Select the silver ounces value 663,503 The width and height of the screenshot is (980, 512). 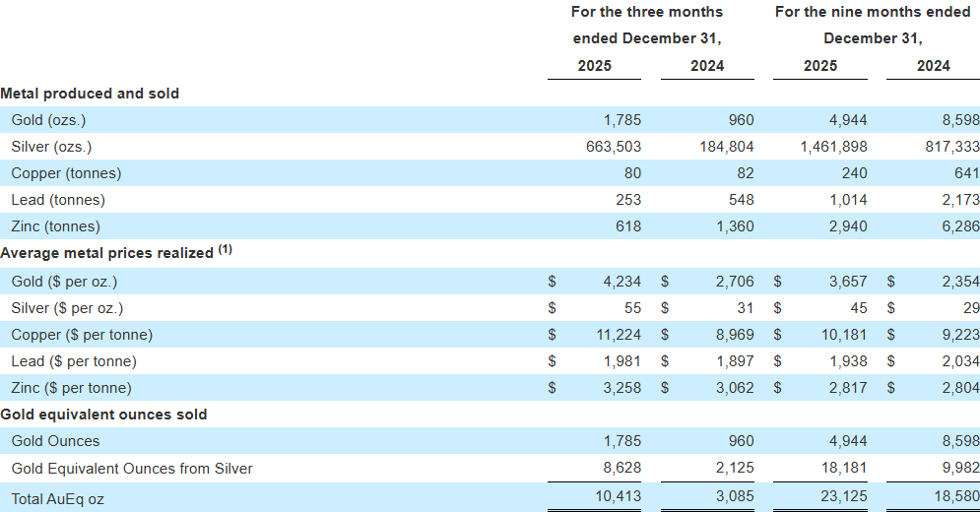(613, 147)
